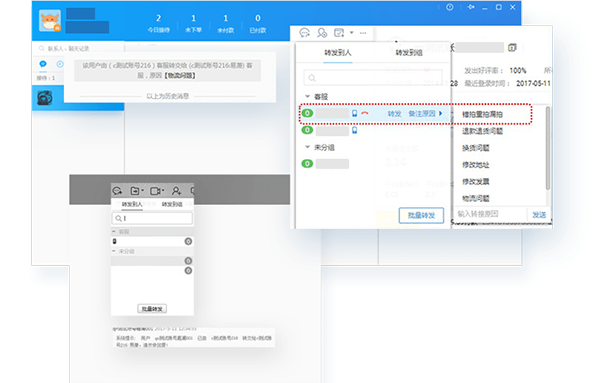Image resolution: width=600 pixels, height=383 pixels.
Task: Click phone icon on second 客服 agent row
Action: point(354,130)
